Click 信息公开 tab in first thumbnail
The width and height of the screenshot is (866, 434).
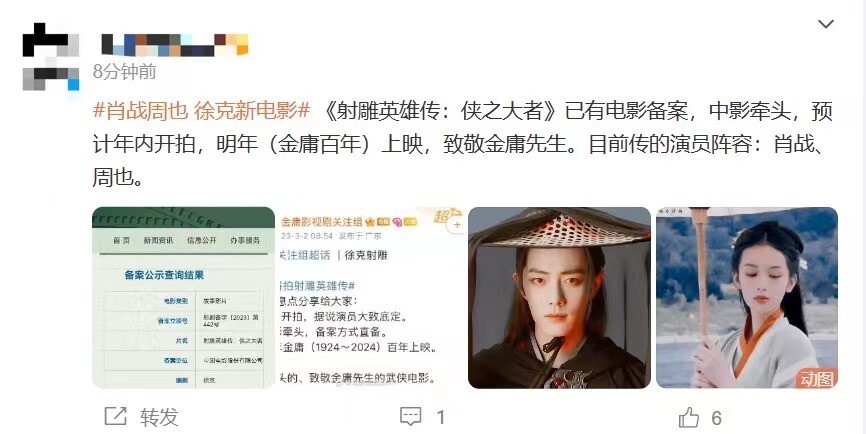pos(201,241)
